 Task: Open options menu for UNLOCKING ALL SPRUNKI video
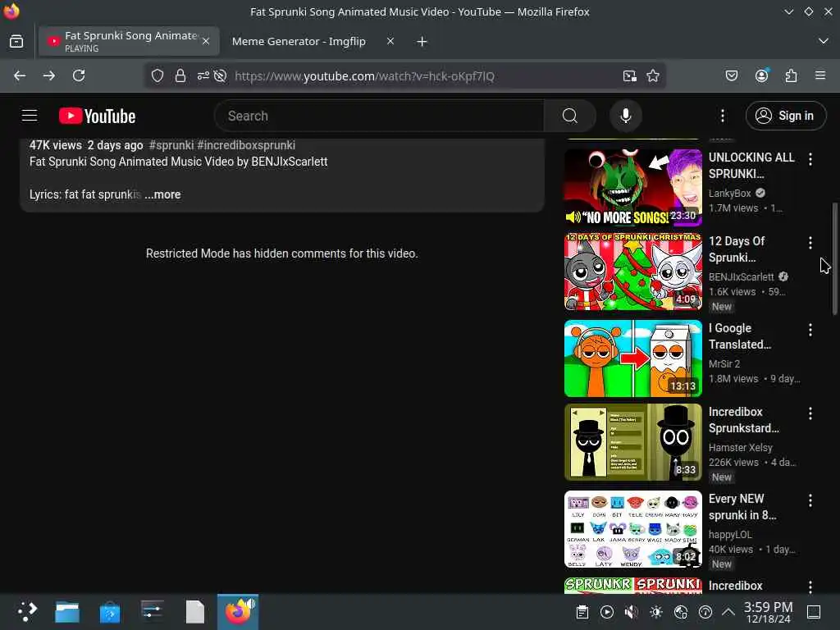coord(810,159)
